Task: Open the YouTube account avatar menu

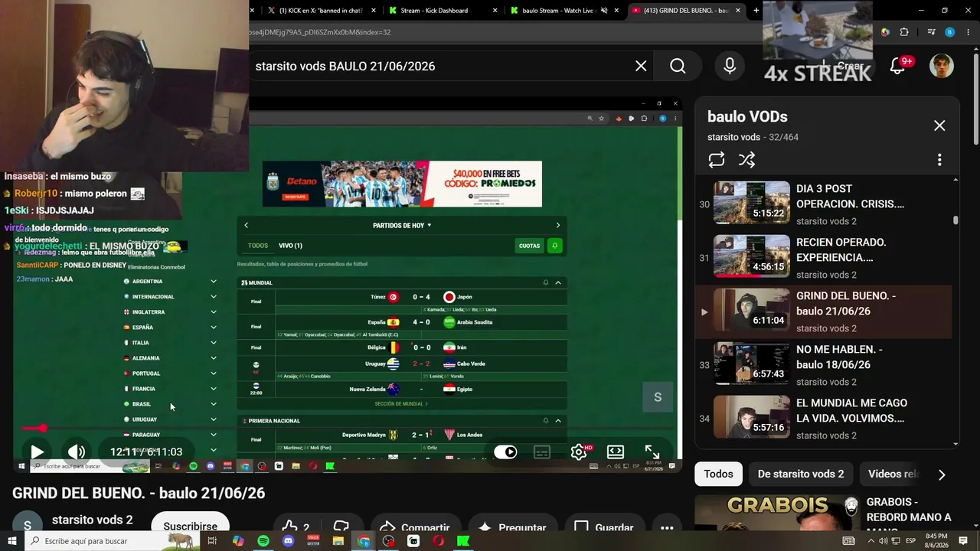Action: coord(942,66)
